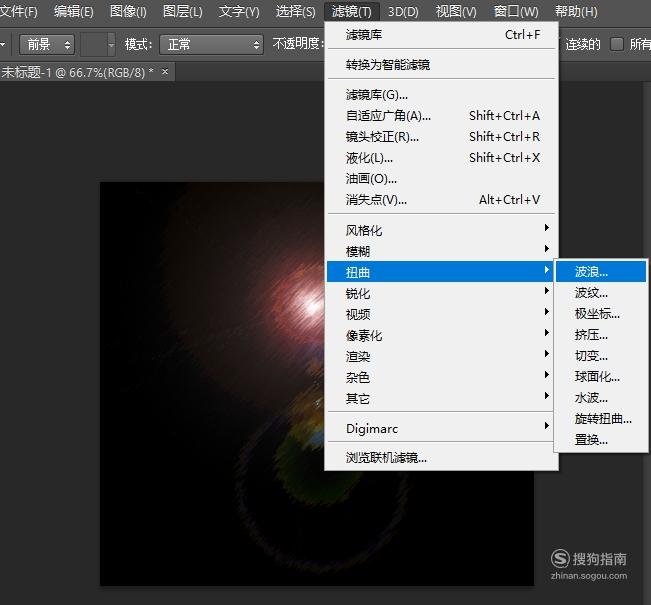
Task: Open the 帮助(H) menu
Action: 576,11
